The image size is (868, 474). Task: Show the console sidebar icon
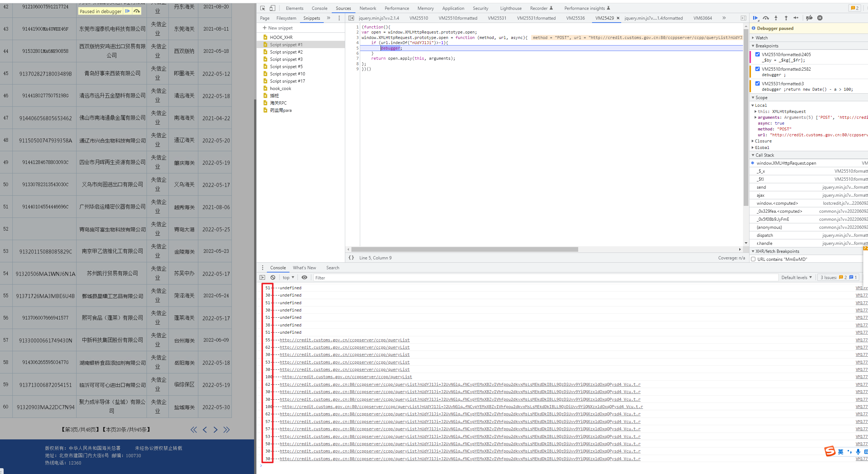pos(262,277)
